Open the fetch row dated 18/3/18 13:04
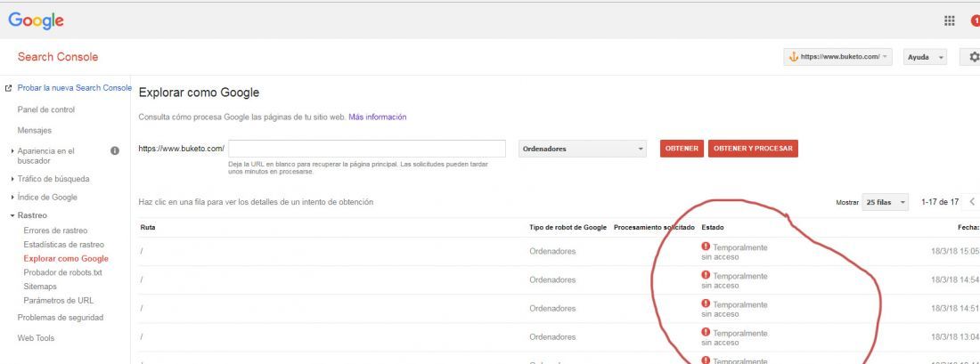The image size is (980, 364). click(559, 337)
